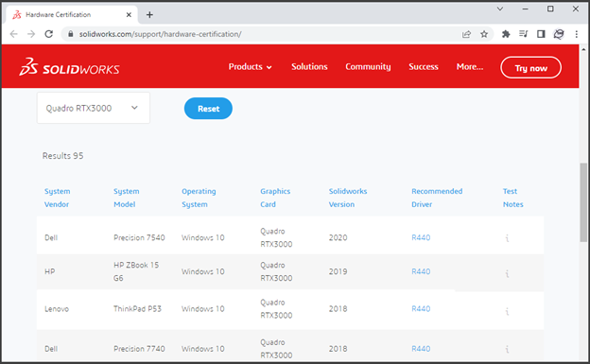Bookmark this page with the star
Screen dimensions: 590x364
pyautogui.click(x=484, y=34)
